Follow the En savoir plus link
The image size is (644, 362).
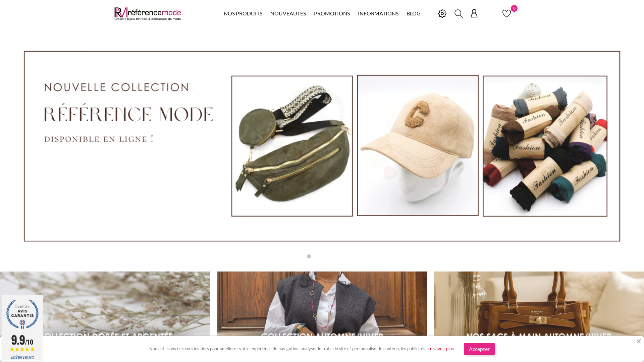(x=440, y=349)
